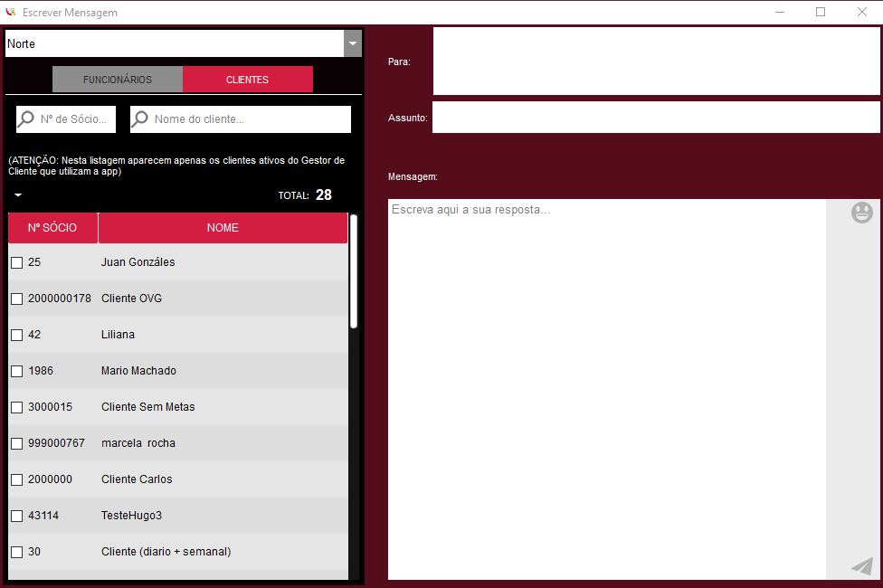Click the TOTAL count 28
Screen dimensions: 883x588
coord(324,194)
